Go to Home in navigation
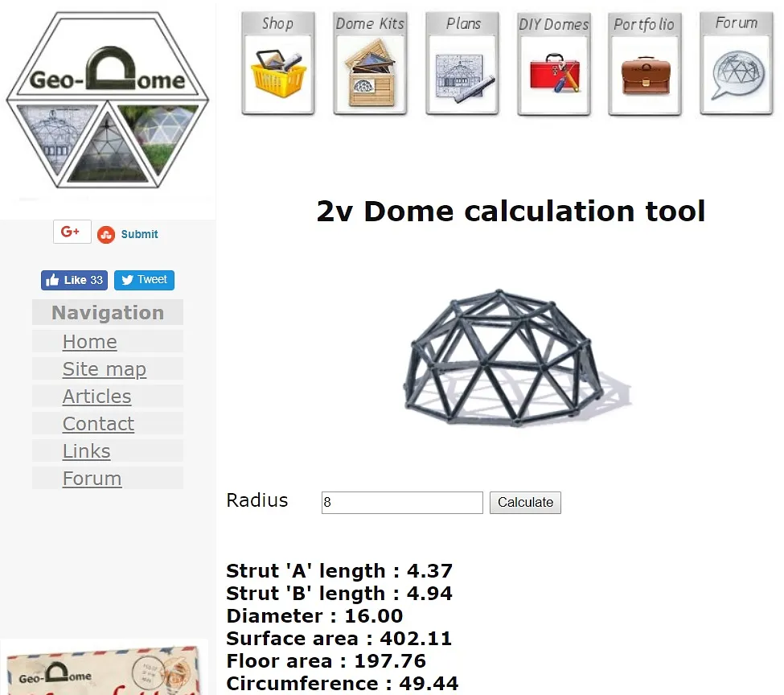 tap(90, 342)
